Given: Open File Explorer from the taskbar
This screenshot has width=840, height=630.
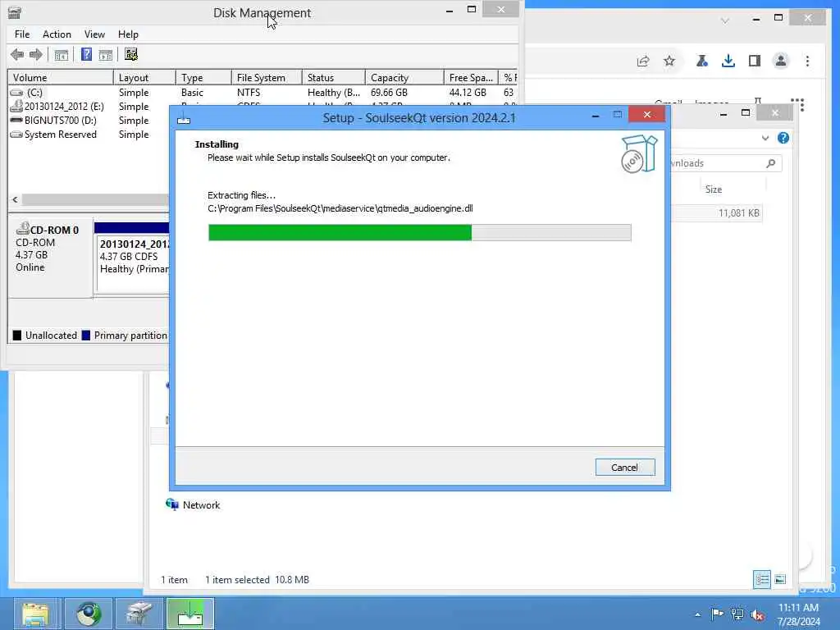Looking at the screenshot, I should [36, 614].
